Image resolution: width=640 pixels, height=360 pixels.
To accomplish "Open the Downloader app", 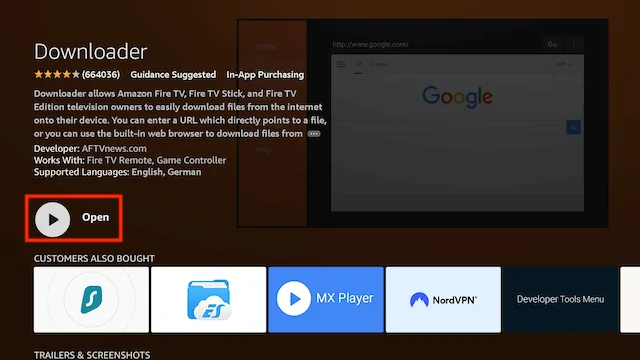I will [74, 218].
